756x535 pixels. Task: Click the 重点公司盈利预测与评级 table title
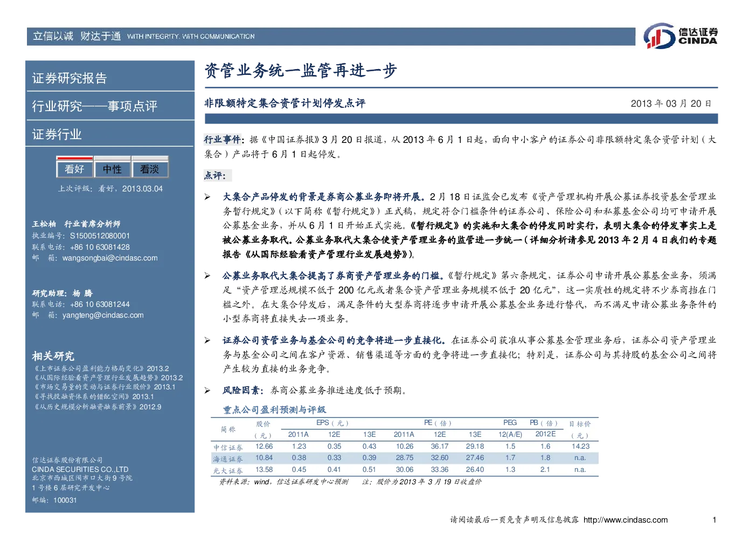pyautogui.click(x=274, y=410)
